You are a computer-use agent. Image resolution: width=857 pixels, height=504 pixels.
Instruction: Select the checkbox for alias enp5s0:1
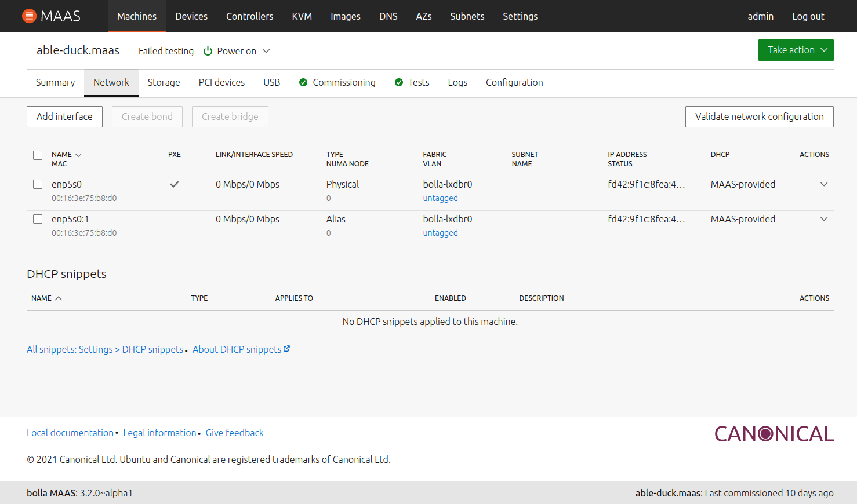coord(38,219)
